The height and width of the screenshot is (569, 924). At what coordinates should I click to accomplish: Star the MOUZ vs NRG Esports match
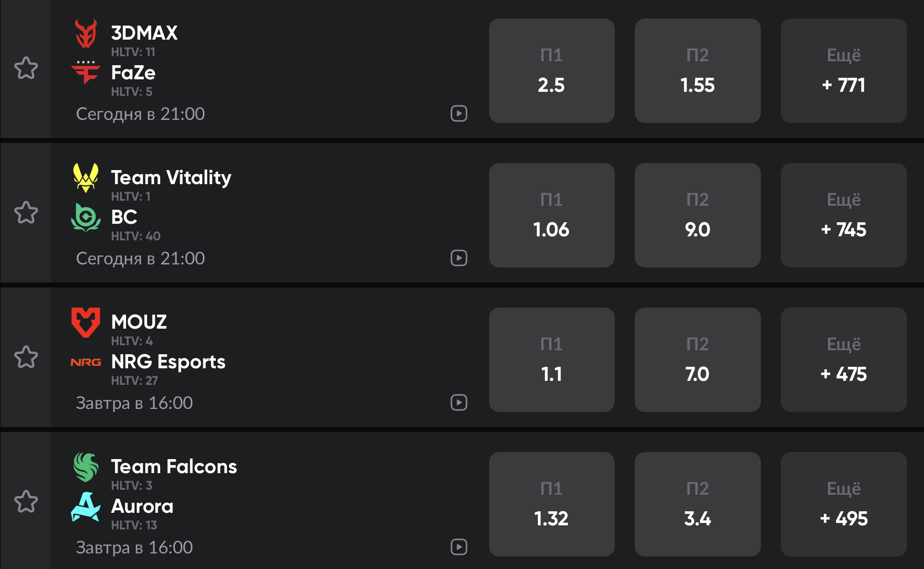click(26, 357)
